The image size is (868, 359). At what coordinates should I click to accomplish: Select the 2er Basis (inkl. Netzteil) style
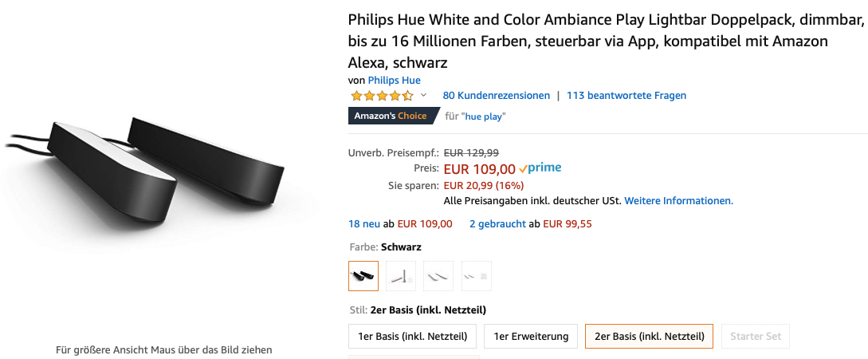coord(648,336)
